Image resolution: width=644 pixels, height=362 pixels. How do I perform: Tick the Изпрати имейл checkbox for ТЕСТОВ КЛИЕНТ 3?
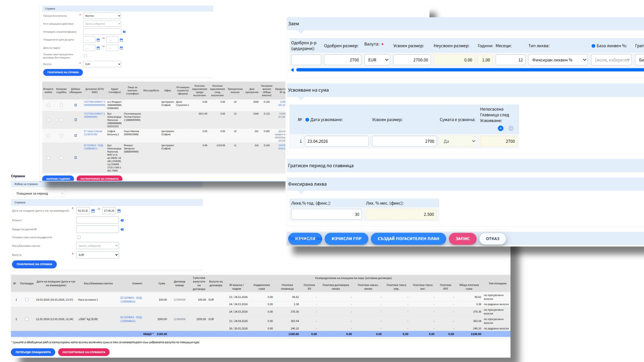pos(48,105)
